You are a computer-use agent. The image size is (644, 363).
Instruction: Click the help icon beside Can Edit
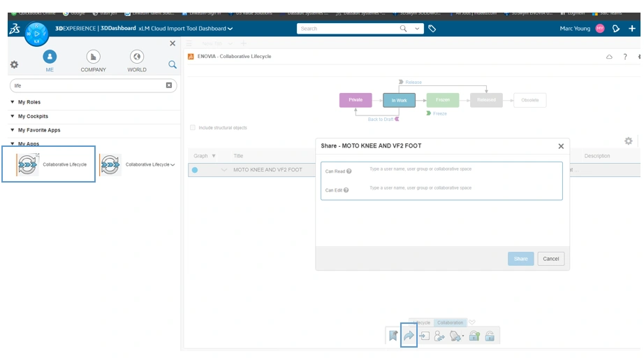click(346, 190)
